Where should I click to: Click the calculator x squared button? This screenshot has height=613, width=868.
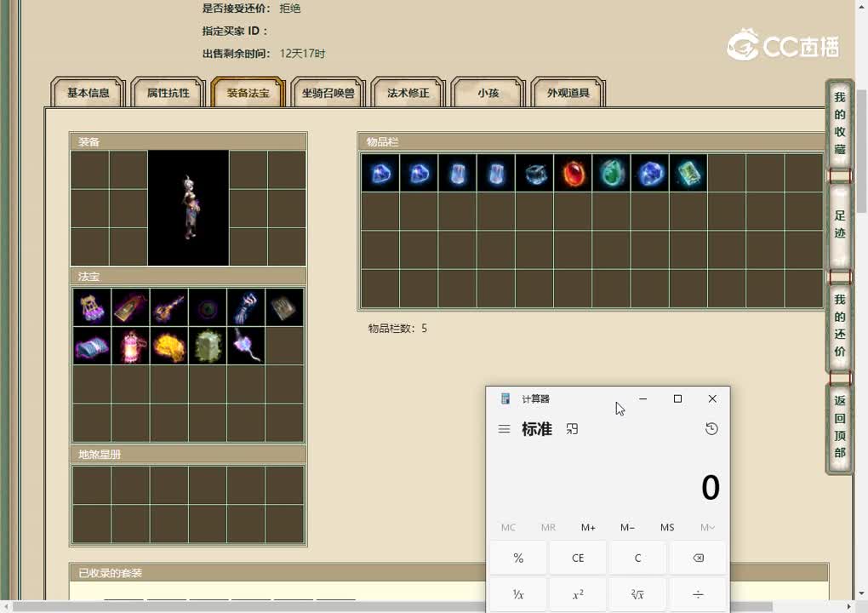578,594
